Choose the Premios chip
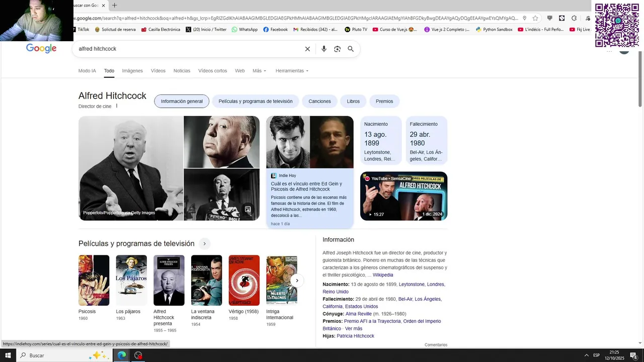The height and width of the screenshot is (362, 644). [x=384, y=101]
